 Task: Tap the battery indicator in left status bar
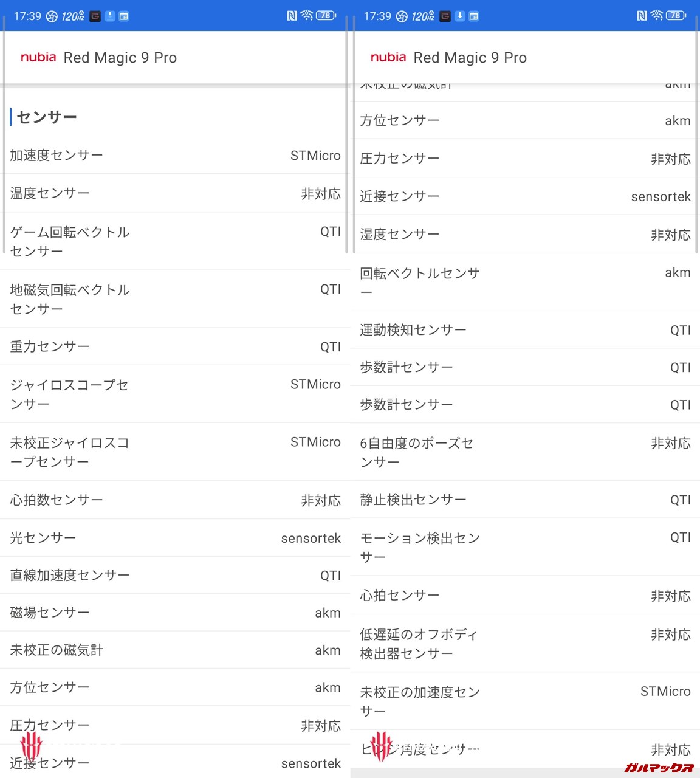point(326,16)
